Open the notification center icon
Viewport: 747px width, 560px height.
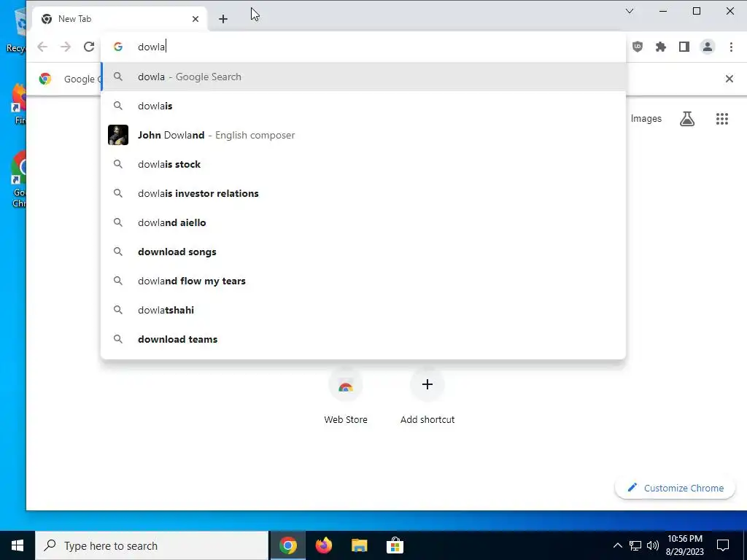723,545
